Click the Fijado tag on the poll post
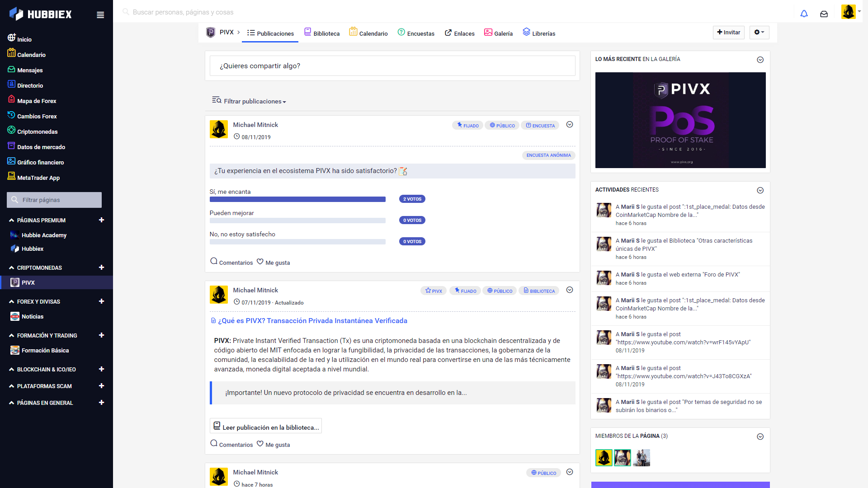This screenshot has height=488, width=868. click(467, 125)
